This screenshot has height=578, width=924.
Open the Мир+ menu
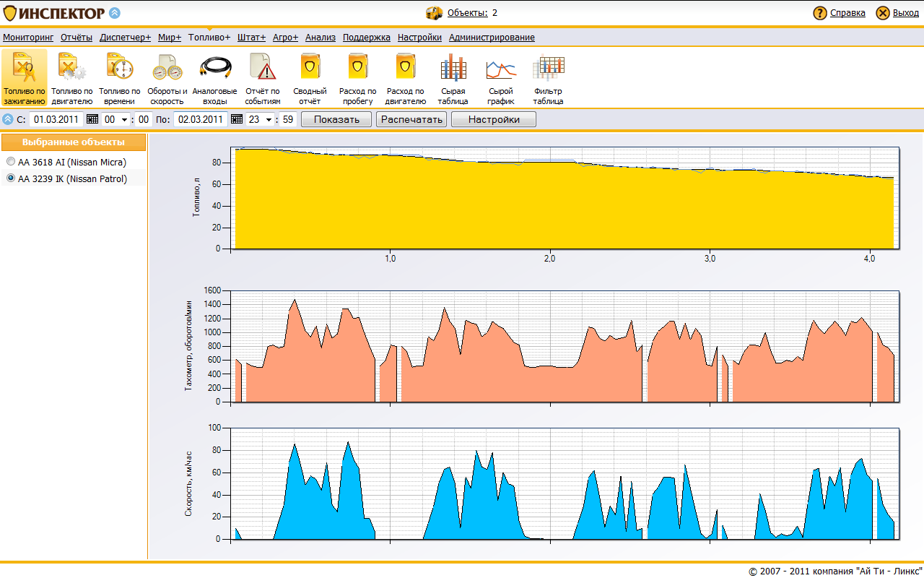[x=170, y=38]
